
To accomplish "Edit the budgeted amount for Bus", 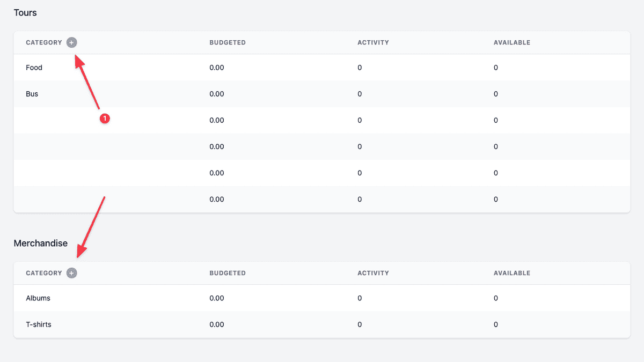I will click(217, 94).
